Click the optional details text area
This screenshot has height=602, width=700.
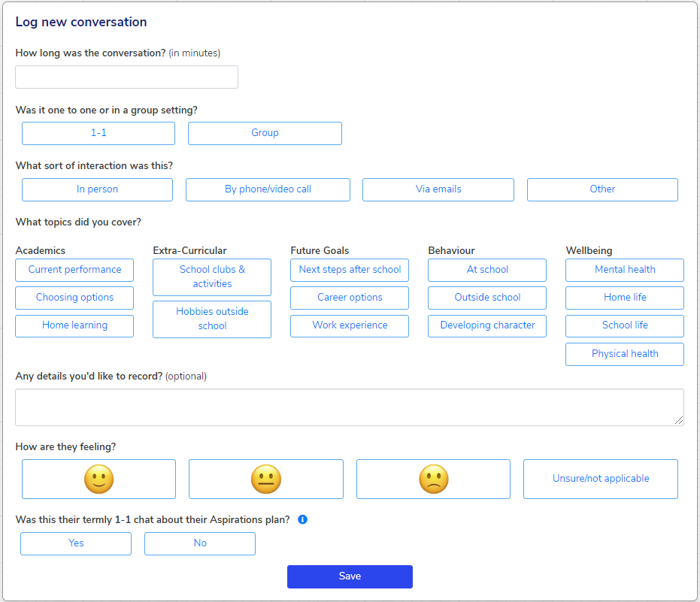click(350, 407)
